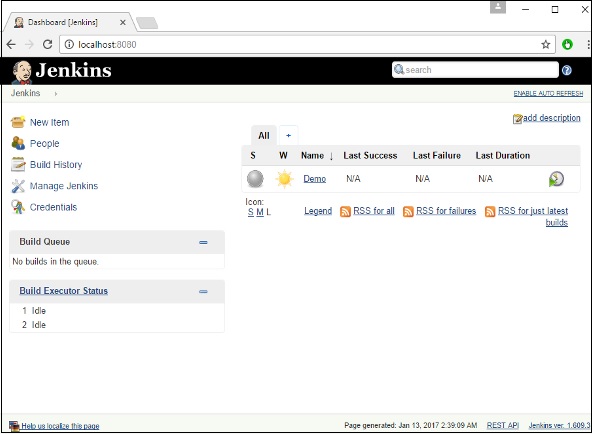
Task: Focus the Jenkins search box
Action: [475, 70]
